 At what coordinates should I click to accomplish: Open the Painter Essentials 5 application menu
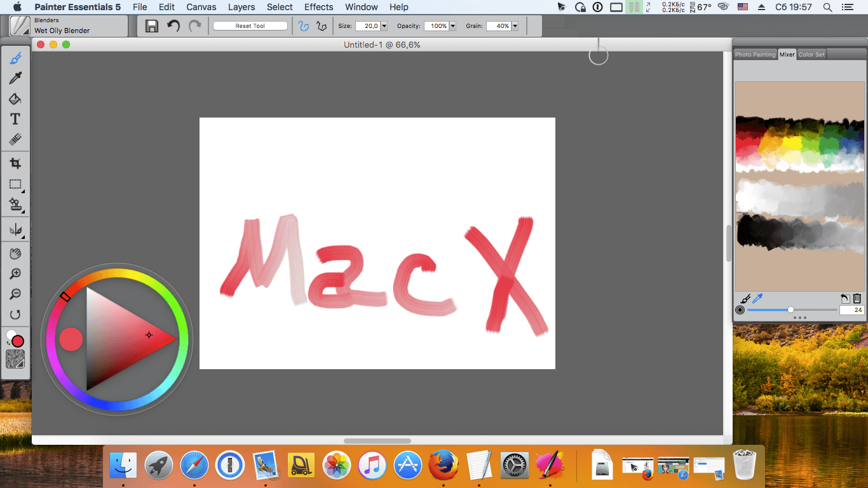point(78,7)
